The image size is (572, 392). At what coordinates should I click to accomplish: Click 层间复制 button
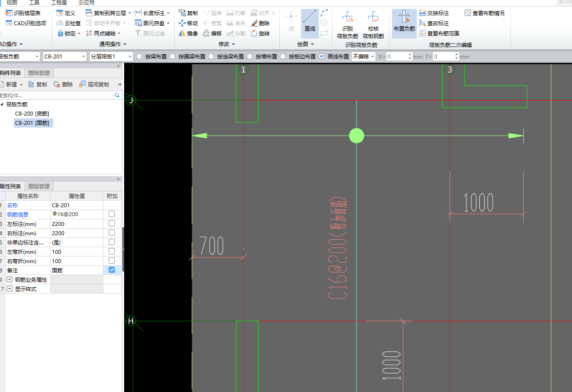(94, 84)
